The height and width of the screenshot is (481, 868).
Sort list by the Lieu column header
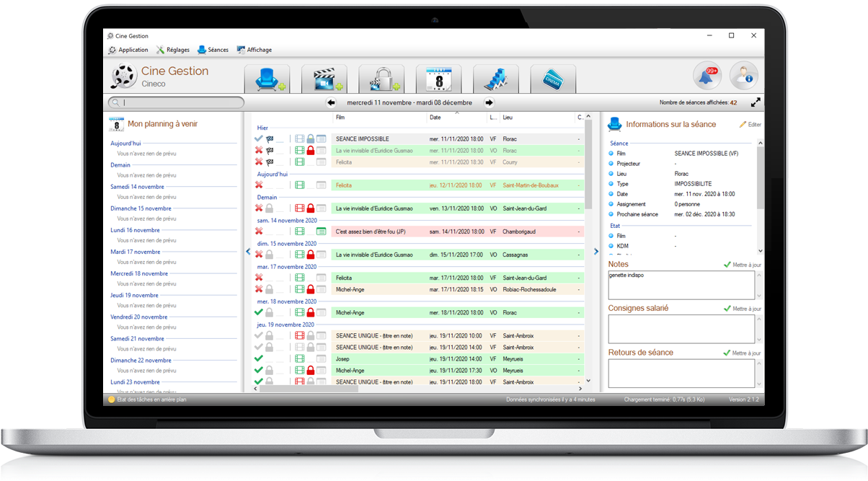pyautogui.click(x=537, y=117)
